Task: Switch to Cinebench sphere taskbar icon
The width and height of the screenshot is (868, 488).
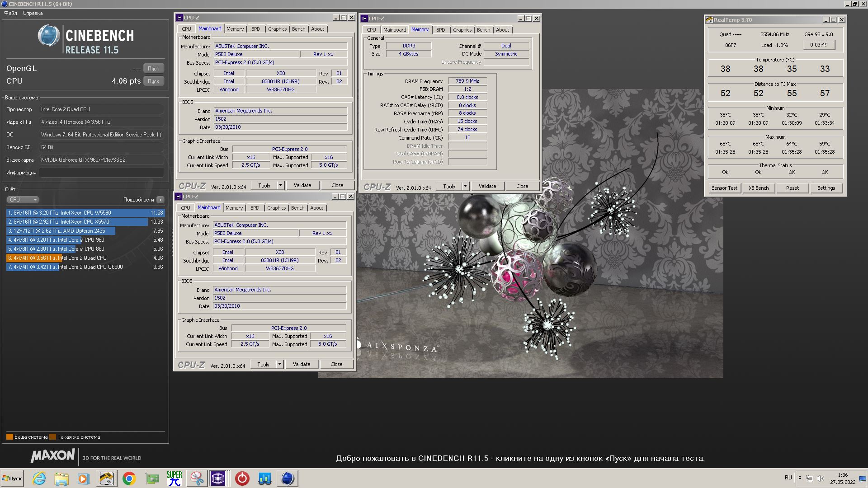Action: pyautogui.click(x=288, y=479)
